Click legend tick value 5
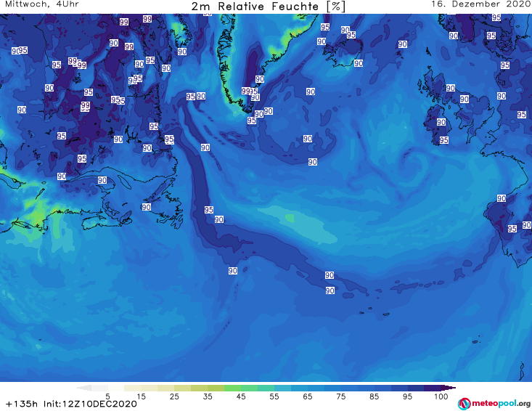The height and width of the screenshot is (411, 532). coord(107,396)
